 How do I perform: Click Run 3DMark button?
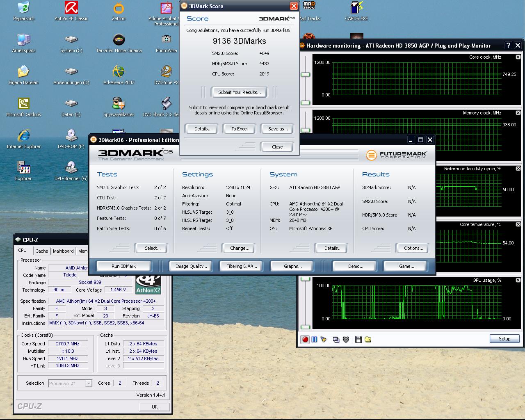click(x=123, y=266)
